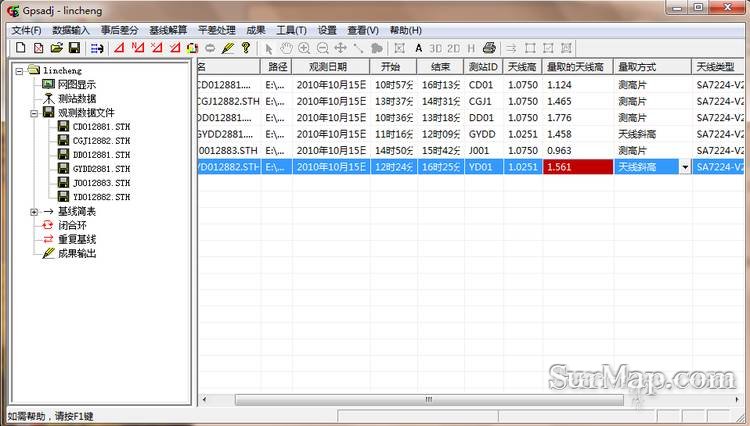Open the 数据输入 menu
Screen dimensions: 750x426
coord(71,30)
